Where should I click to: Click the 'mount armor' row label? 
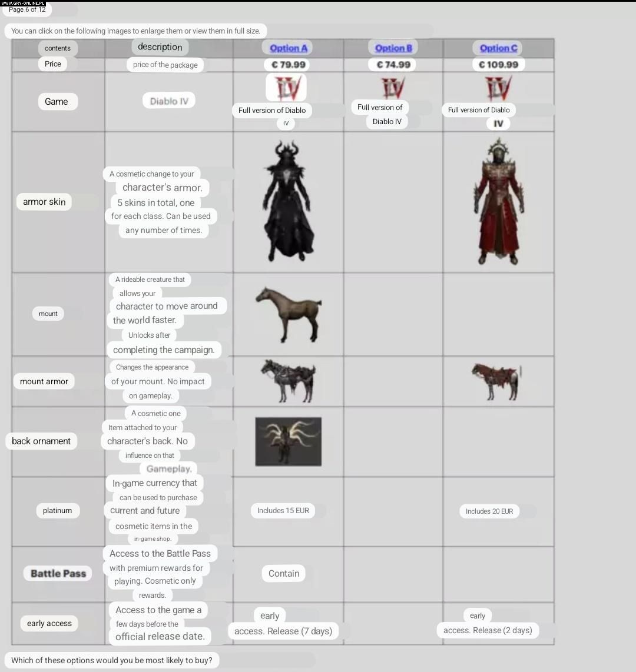point(44,381)
